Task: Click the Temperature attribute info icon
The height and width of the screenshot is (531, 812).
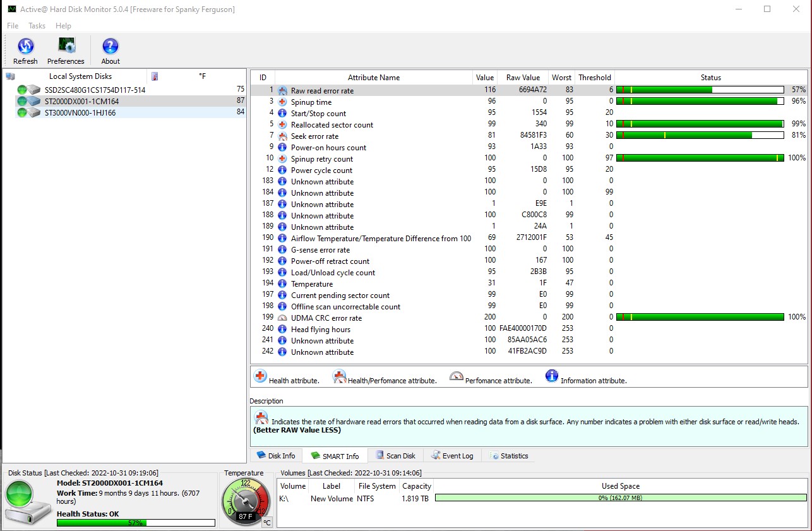Action: coord(282,284)
